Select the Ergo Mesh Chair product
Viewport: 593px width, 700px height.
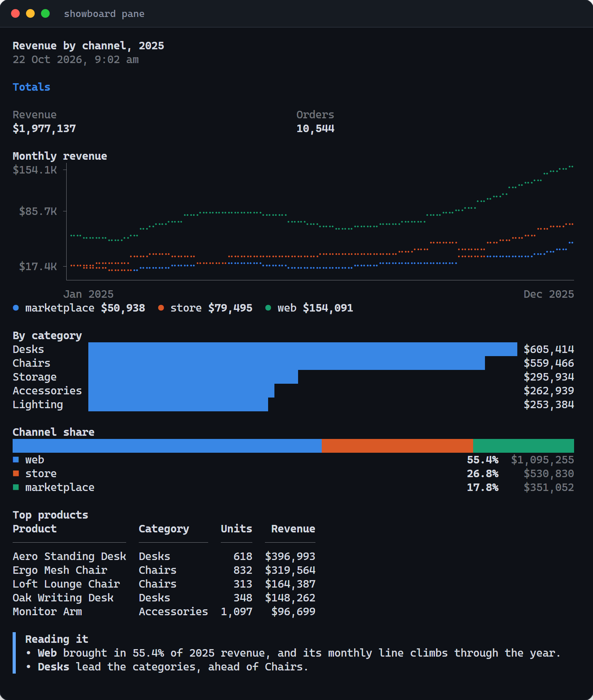pyautogui.click(x=60, y=570)
